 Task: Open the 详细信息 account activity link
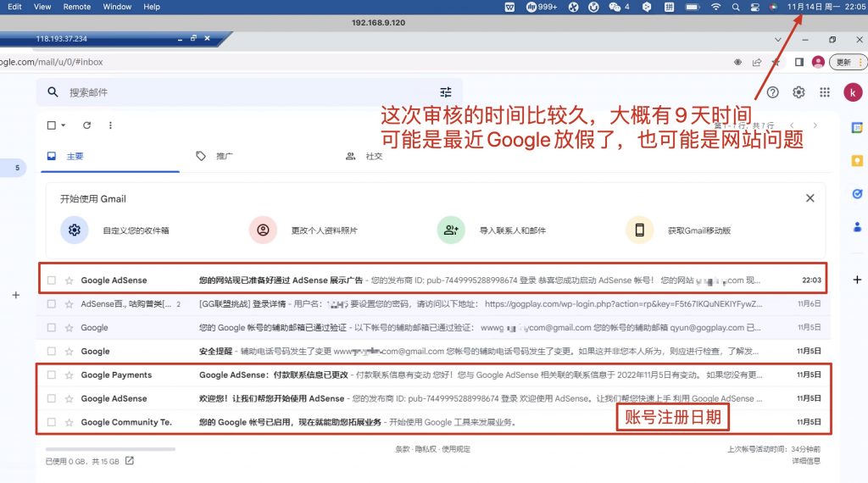(x=806, y=460)
